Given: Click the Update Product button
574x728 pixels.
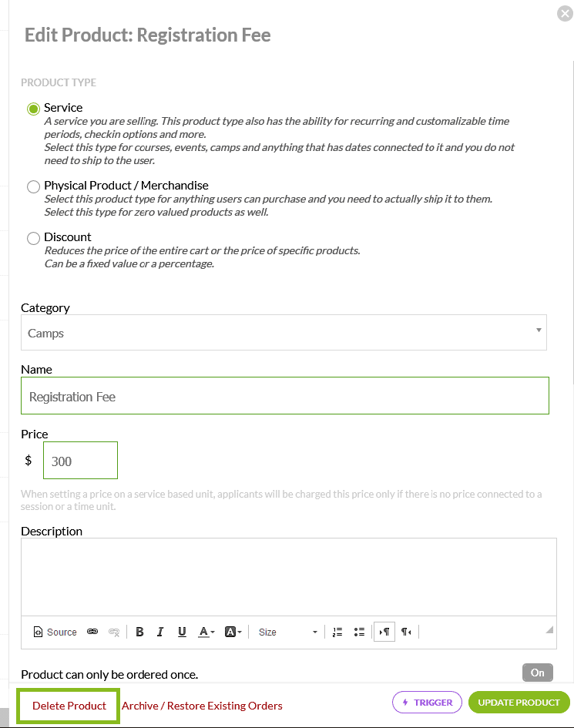Looking at the screenshot, I should (x=519, y=703).
